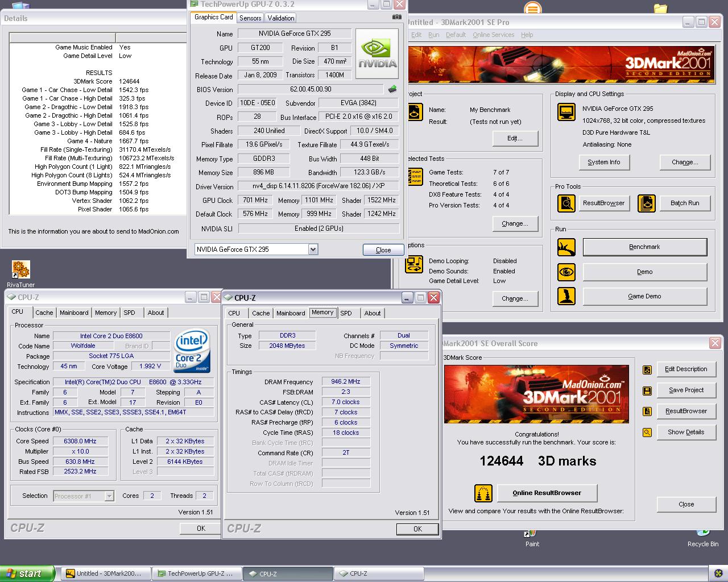Image resolution: width=728 pixels, height=582 pixels.
Task: Click the 124644 3D marks score text
Action: coord(538,461)
